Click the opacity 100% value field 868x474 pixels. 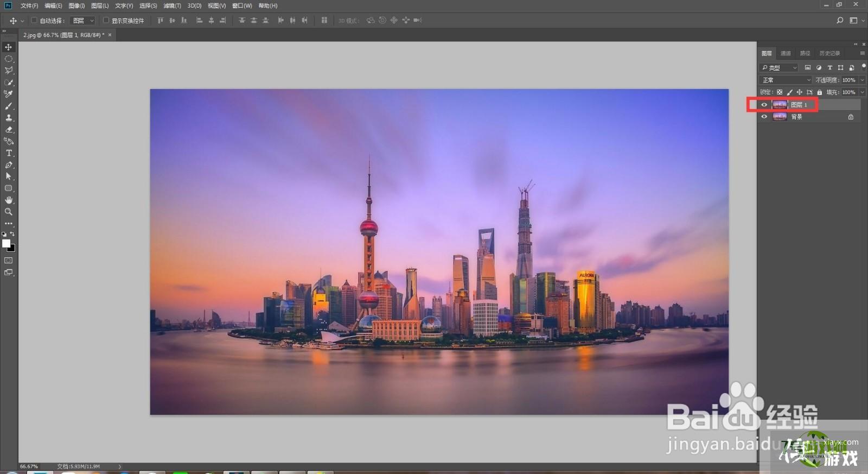849,80
